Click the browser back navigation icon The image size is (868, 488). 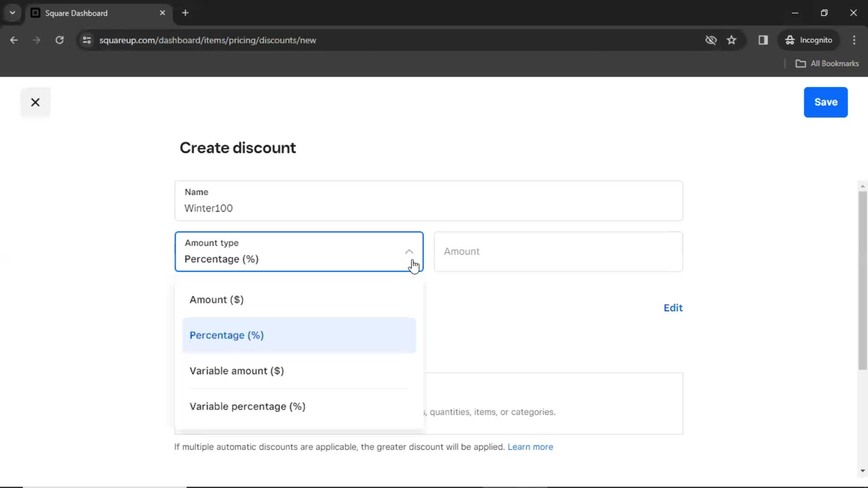(x=14, y=40)
